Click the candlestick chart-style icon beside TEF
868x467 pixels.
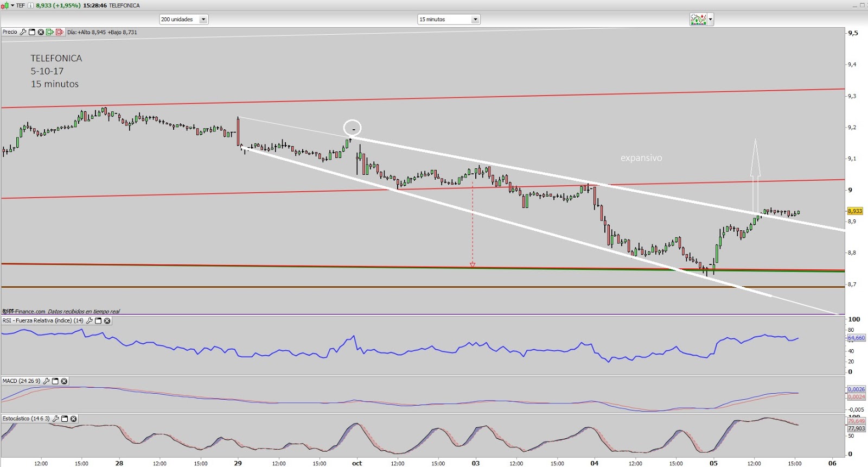coord(4,5)
